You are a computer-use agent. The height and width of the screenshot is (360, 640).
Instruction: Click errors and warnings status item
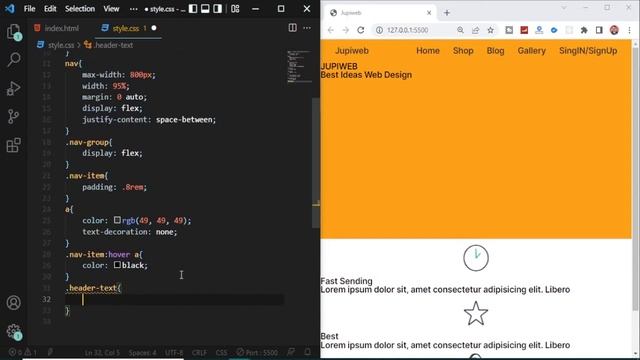(23, 352)
